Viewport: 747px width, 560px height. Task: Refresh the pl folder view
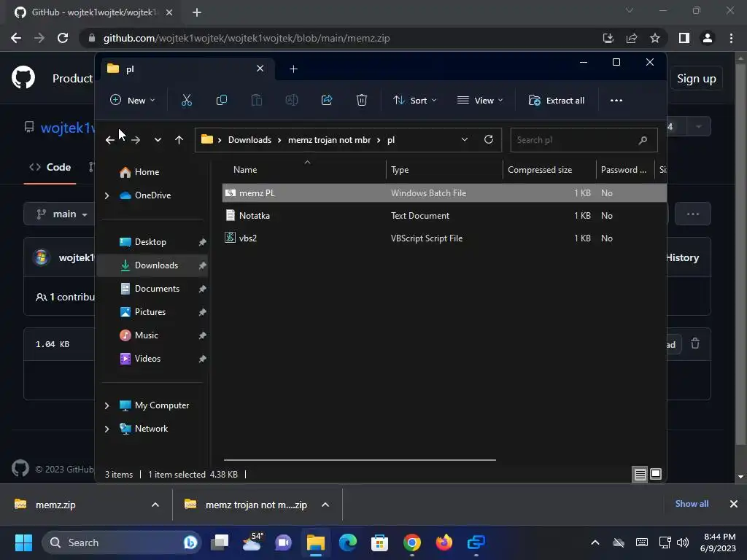pos(488,139)
